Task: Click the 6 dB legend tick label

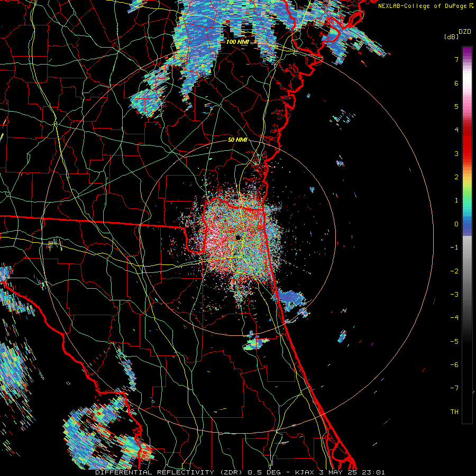Action: point(456,84)
